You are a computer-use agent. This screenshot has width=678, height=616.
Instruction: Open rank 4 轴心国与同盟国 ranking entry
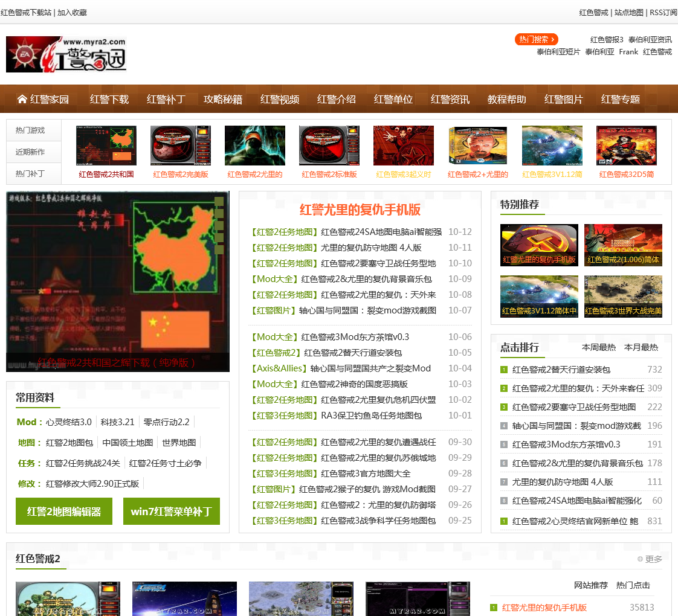point(576,426)
